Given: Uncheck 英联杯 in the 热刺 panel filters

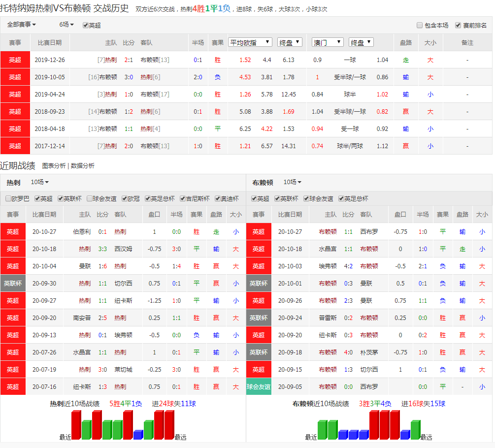Looking at the screenshot, I should 61,198.
